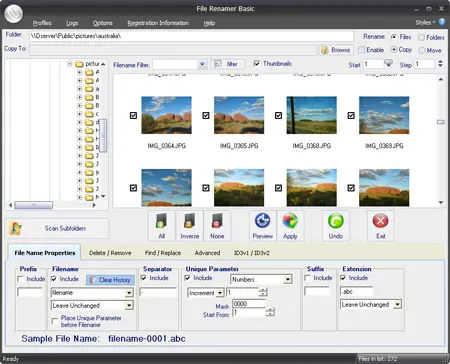Click the Clear History button
Screen dimensions: 450x364
(x=111, y=280)
